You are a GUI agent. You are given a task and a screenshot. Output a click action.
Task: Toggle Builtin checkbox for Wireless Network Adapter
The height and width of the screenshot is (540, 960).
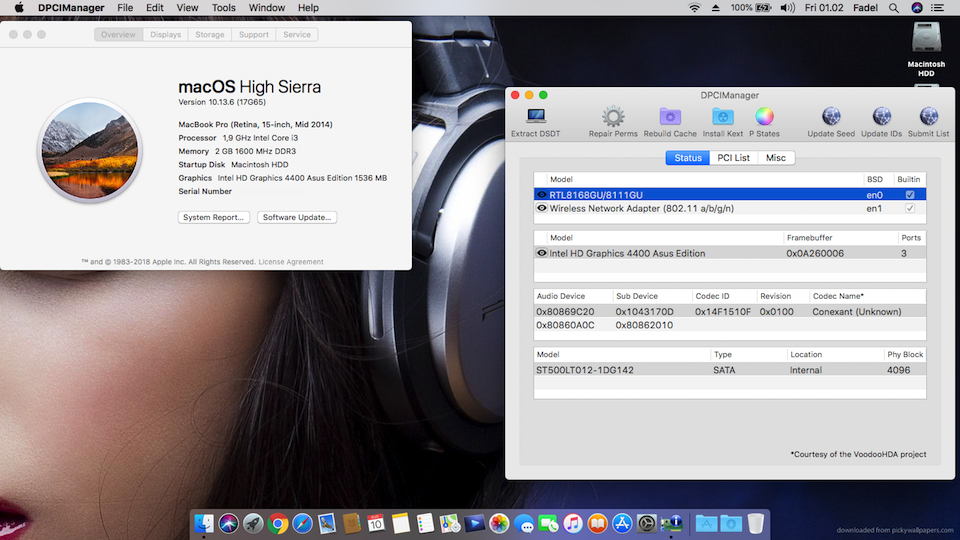point(910,208)
